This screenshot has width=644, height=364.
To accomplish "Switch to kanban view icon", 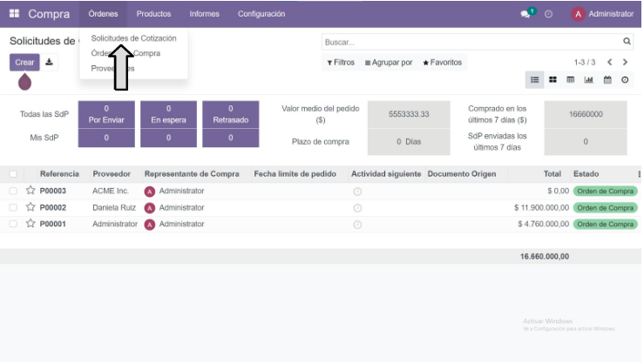I will 552,80.
